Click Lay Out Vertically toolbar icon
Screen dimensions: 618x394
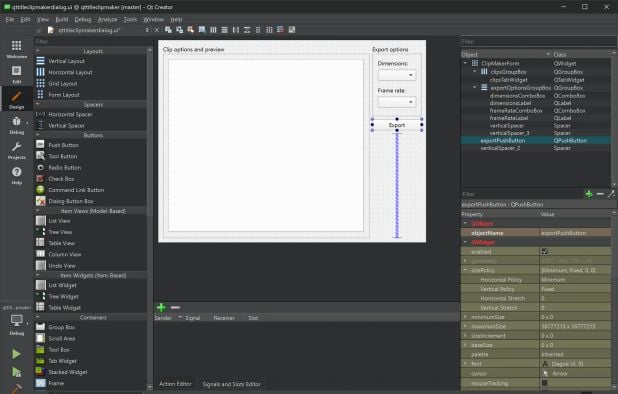point(224,30)
